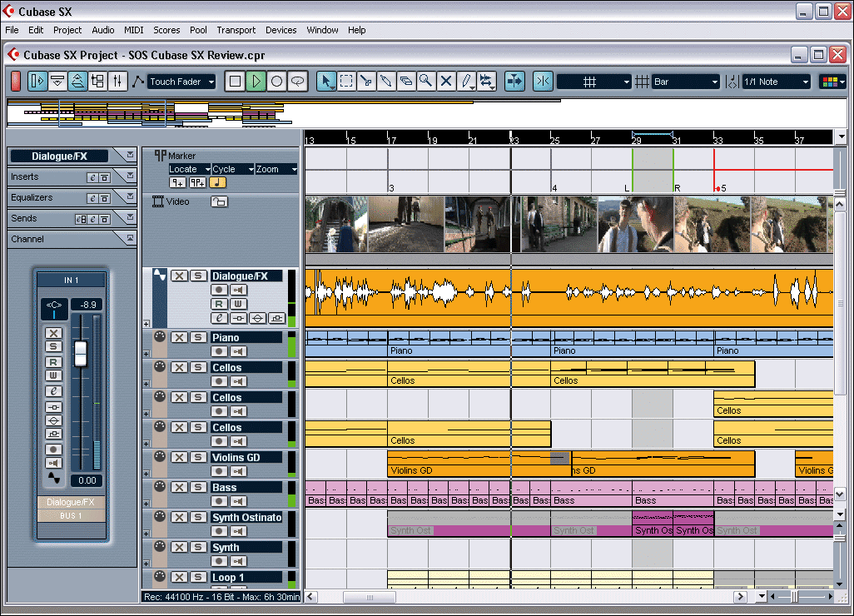Enable Write automation on Dialogue/FX track
The width and height of the screenshot is (854, 616).
[239, 304]
